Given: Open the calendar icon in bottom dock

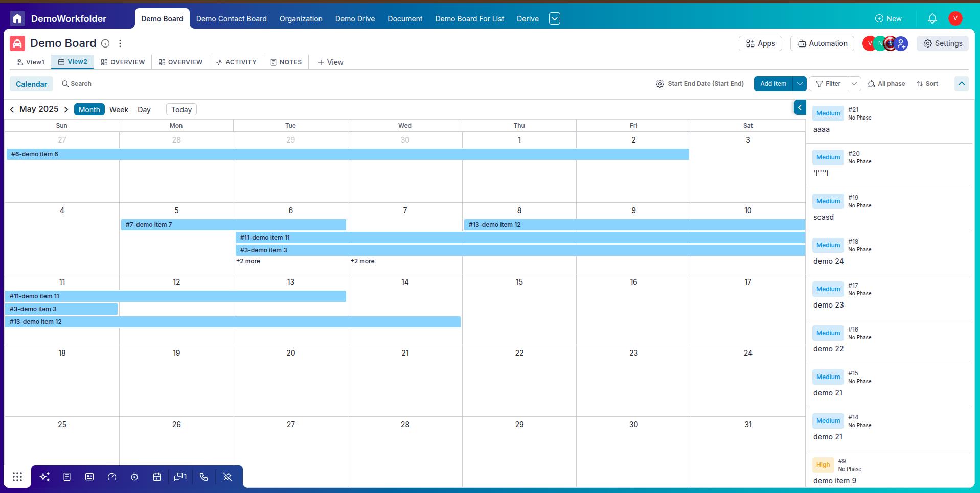Looking at the screenshot, I should [x=157, y=477].
